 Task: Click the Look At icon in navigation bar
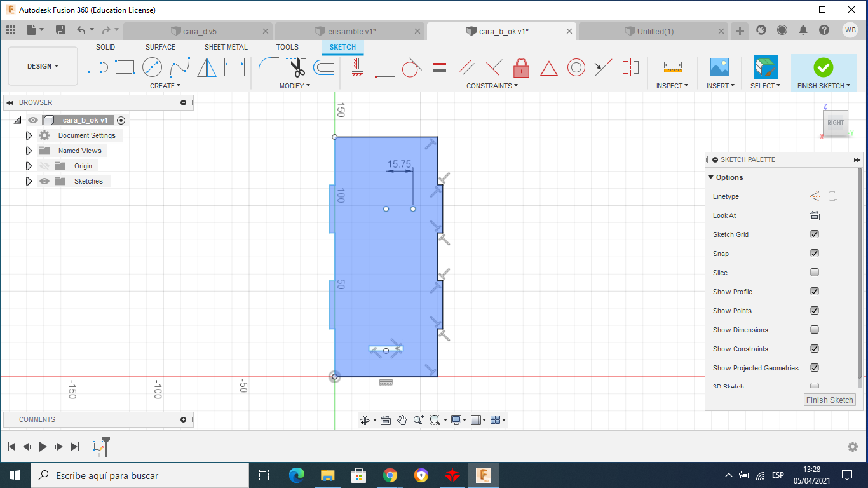tap(385, 420)
